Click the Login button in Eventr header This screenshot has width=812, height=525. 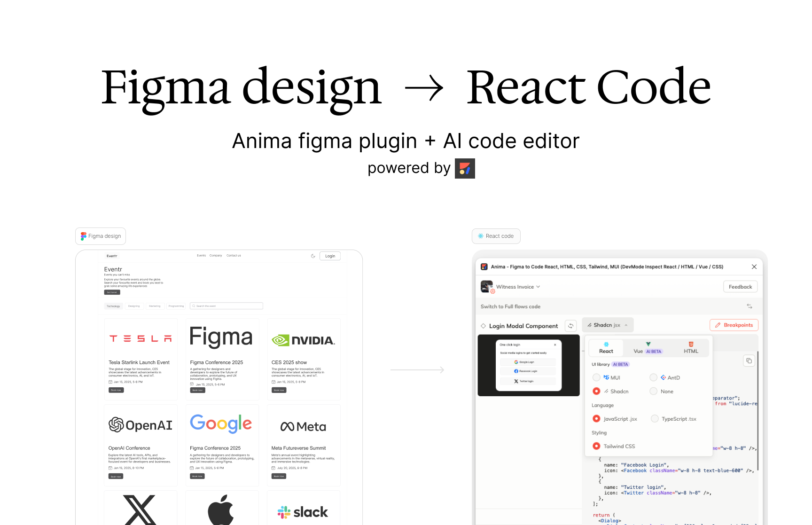point(330,256)
